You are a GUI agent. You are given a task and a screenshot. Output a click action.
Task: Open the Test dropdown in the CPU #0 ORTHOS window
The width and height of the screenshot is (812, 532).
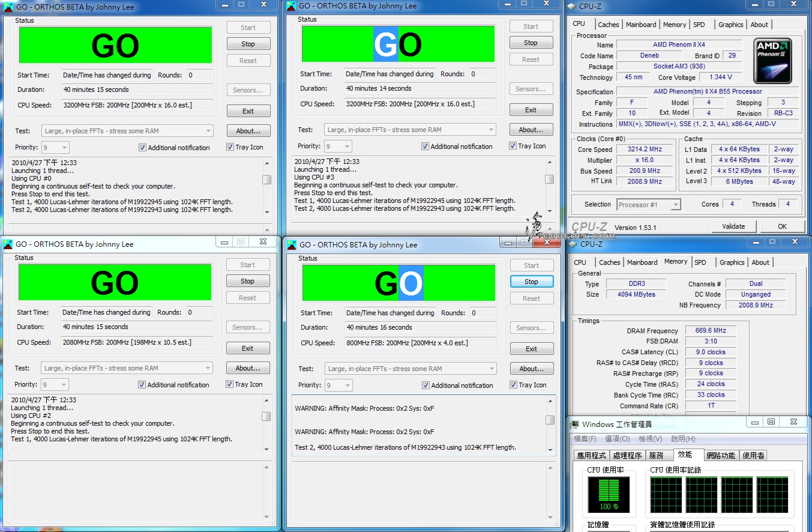pos(128,131)
